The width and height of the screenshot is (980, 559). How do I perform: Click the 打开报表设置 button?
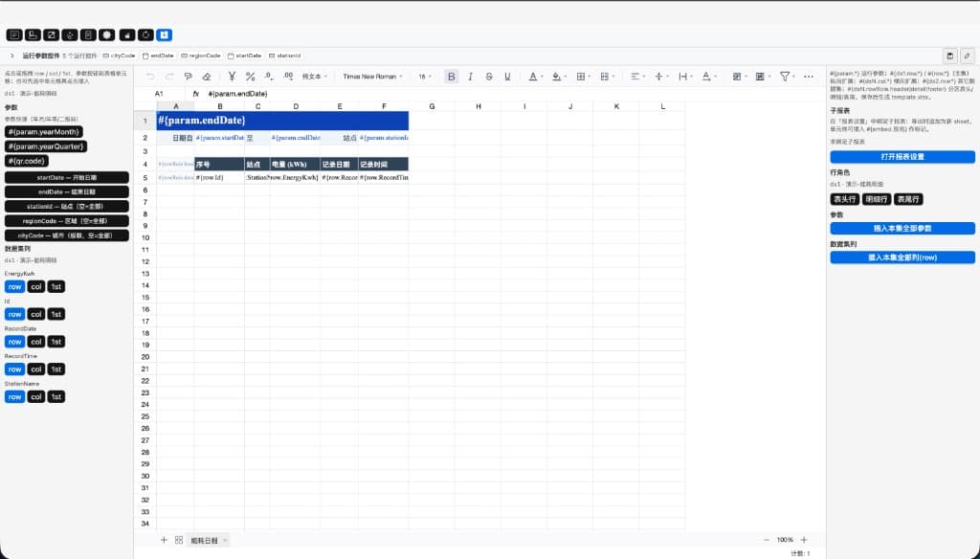(902, 156)
